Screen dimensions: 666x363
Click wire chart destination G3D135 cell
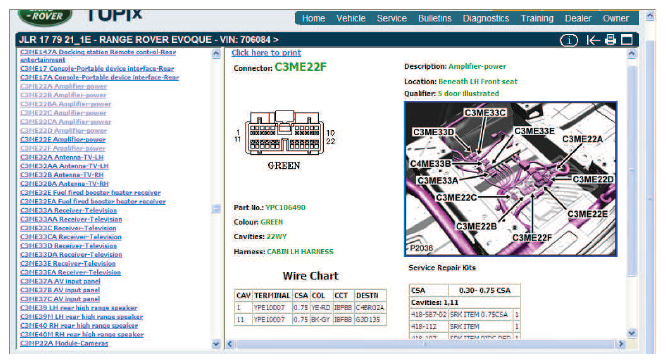(370, 319)
